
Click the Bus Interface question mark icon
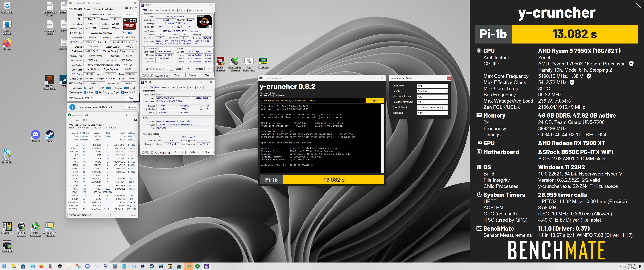pyautogui.click(x=136, y=42)
